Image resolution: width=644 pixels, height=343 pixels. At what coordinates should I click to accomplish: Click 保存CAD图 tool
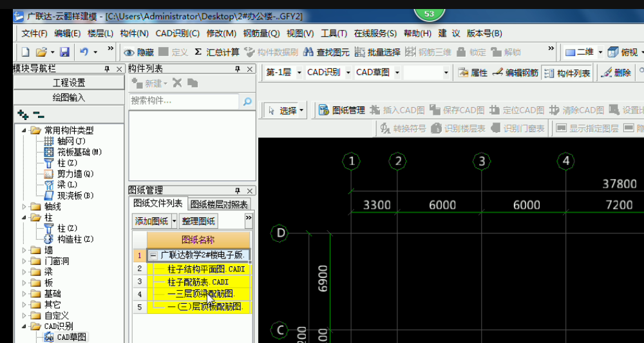point(457,110)
